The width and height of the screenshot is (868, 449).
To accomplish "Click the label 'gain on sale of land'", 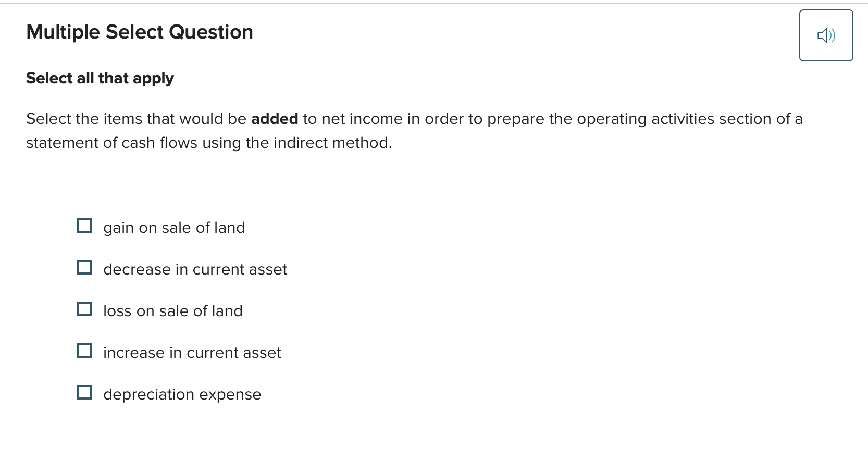I will tap(174, 227).
